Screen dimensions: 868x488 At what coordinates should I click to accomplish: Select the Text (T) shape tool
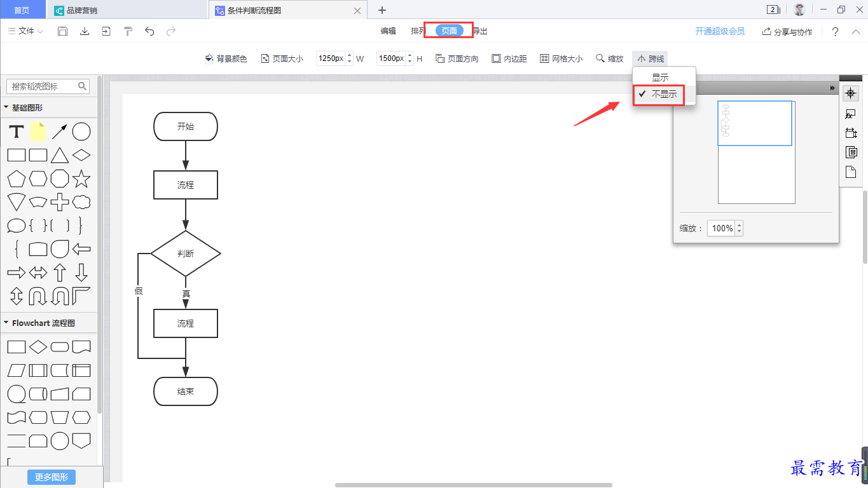pos(17,132)
